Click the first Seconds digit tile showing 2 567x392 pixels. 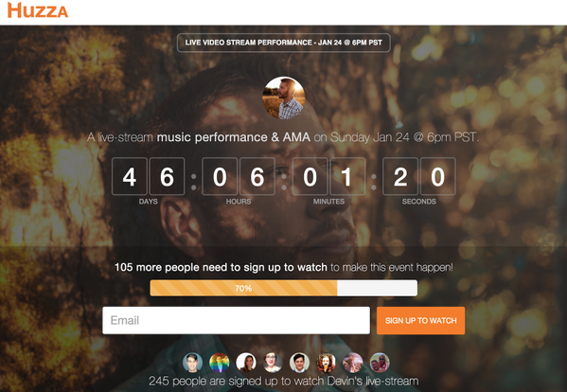400,176
